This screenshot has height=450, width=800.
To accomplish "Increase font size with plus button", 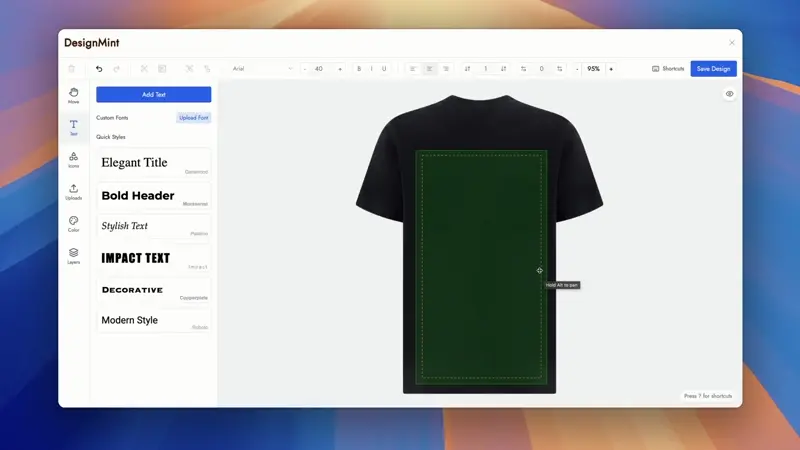I will pos(340,68).
